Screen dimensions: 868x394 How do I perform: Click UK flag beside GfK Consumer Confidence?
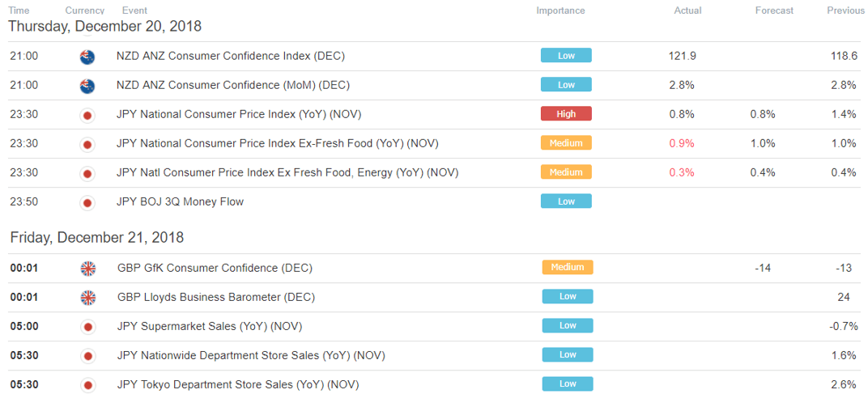click(x=88, y=269)
